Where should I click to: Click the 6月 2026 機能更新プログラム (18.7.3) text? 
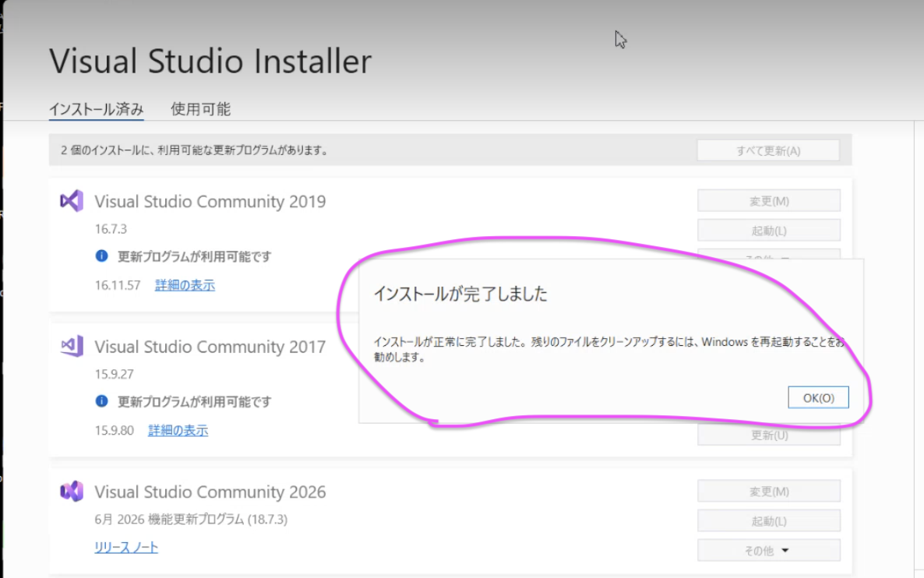click(191, 519)
